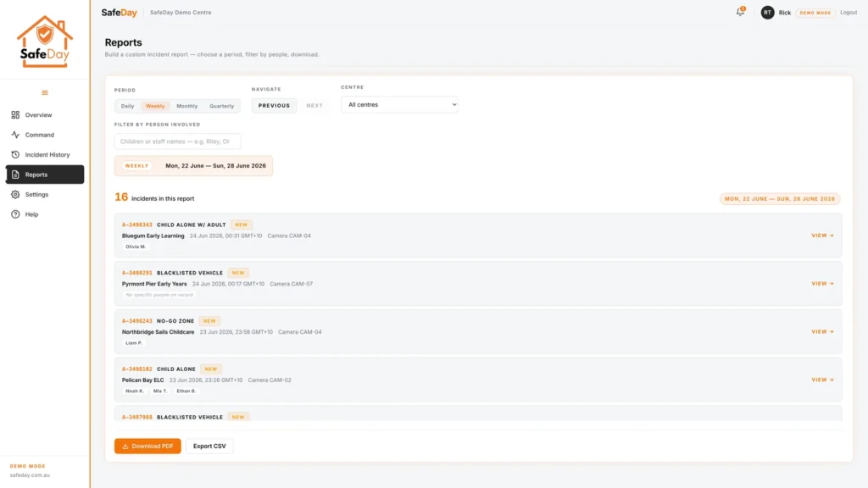Click the Command activity pulse icon
868x488 pixels.
(x=15, y=135)
